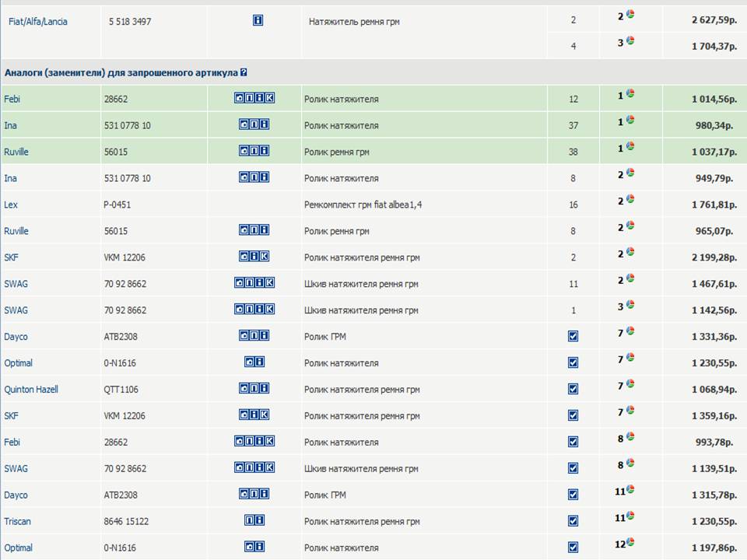The width and height of the screenshot is (747, 560).
Task: Click article number 5 518 3497
Action: 130,22
